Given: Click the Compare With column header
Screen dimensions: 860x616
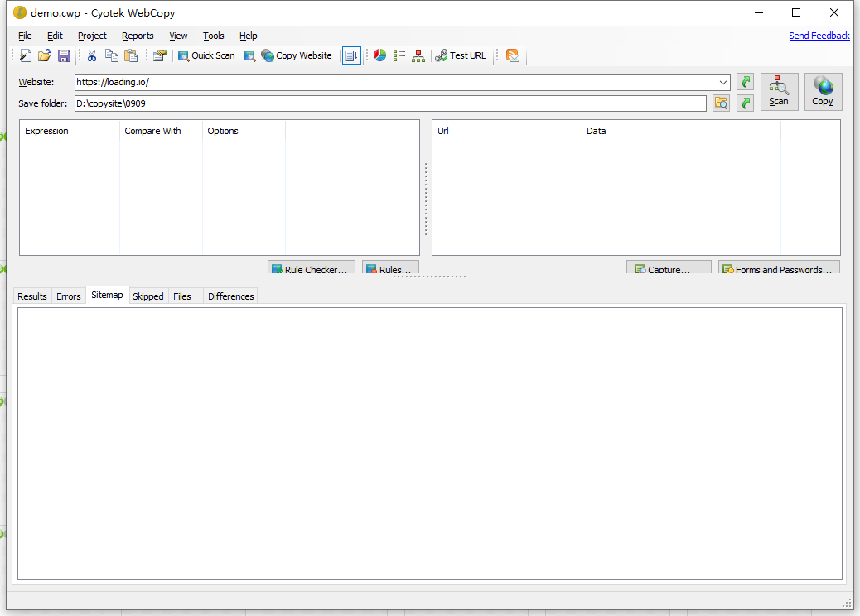Looking at the screenshot, I should tap(162, 131).
